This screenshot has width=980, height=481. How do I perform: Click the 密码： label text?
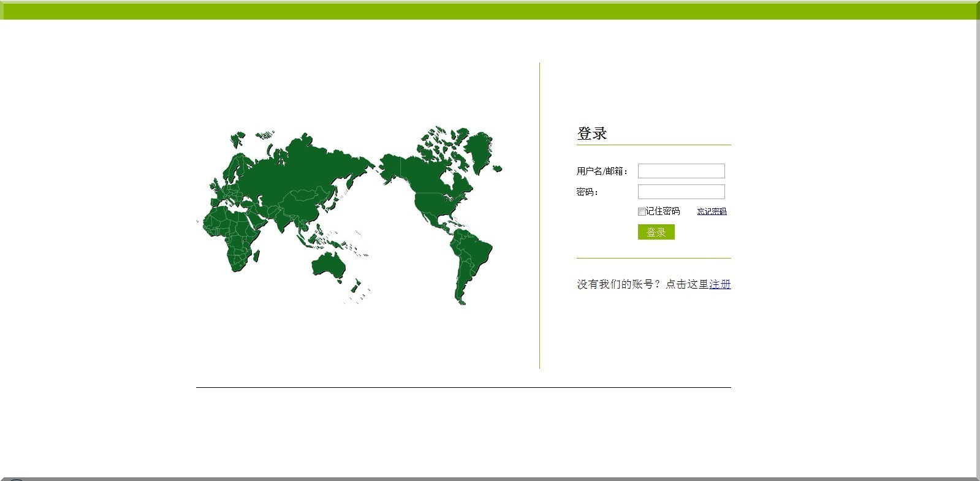click(x=587, y=192)
